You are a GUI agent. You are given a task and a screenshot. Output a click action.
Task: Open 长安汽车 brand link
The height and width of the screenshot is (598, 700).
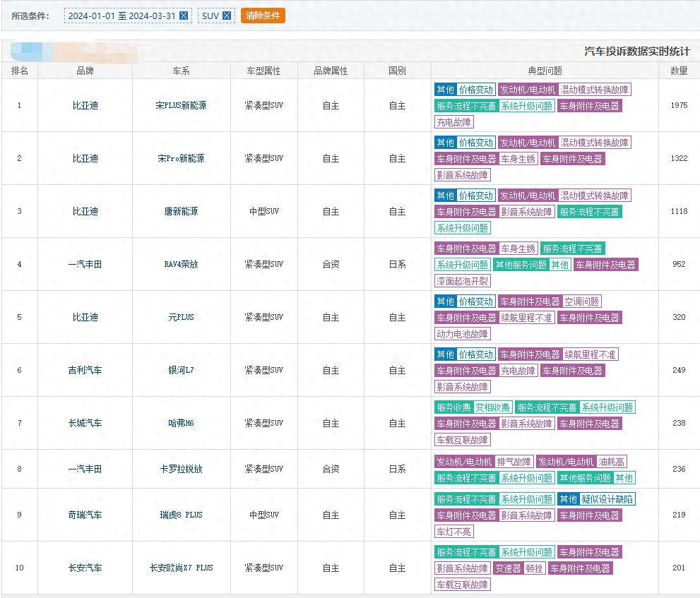click(x=85, y=568)
